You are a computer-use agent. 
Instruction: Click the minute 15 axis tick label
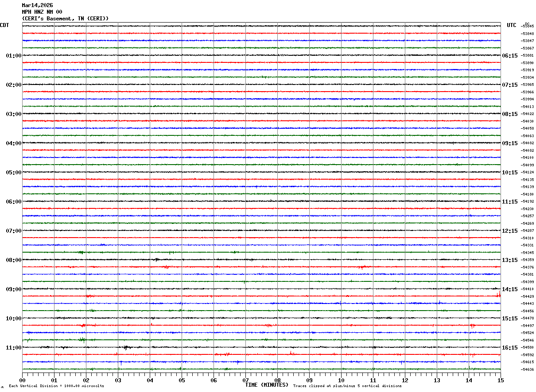501,380
